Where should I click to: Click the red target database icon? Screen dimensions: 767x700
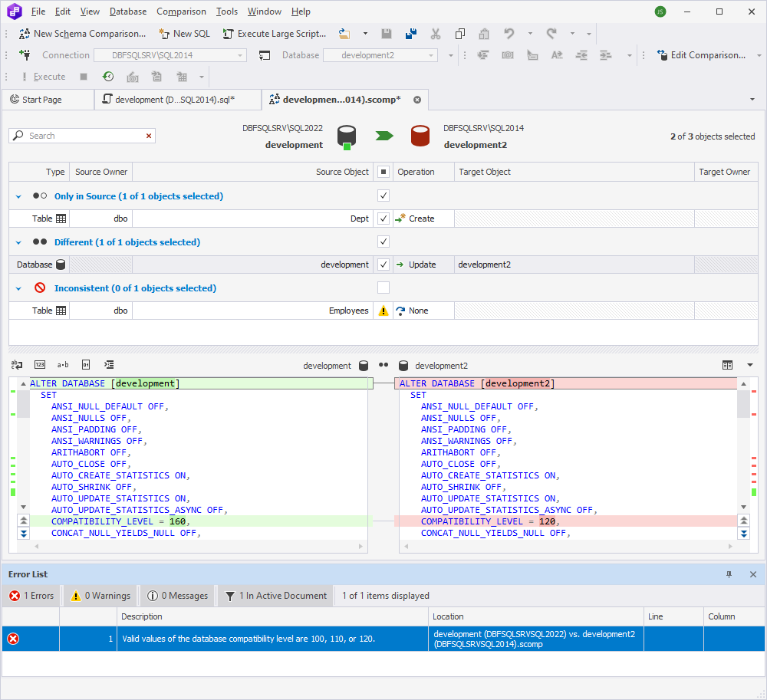(420, 136)
